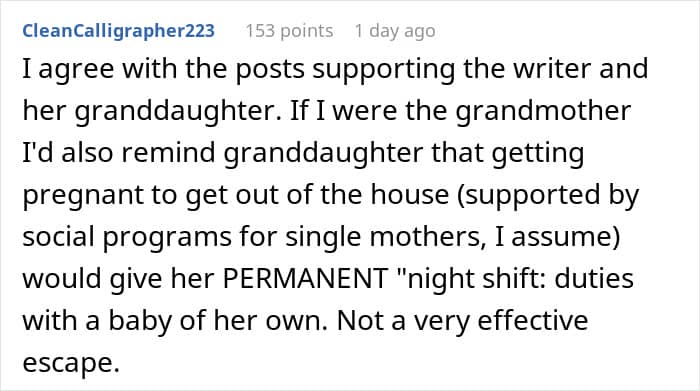Click the phrase 'Not a very effective'
Screen dimensions: 700x391
(462, 320)
